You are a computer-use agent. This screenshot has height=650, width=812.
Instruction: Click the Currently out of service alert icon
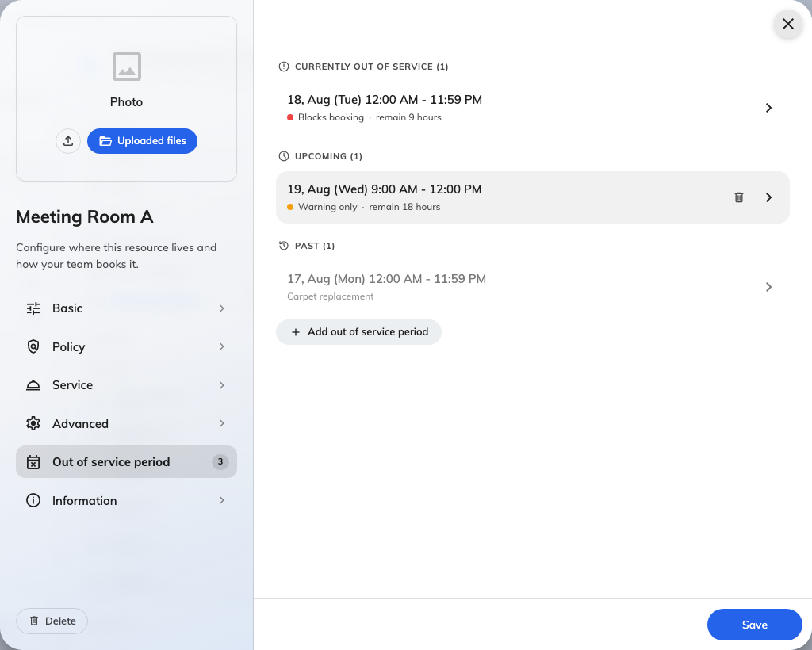pos(284,67)
